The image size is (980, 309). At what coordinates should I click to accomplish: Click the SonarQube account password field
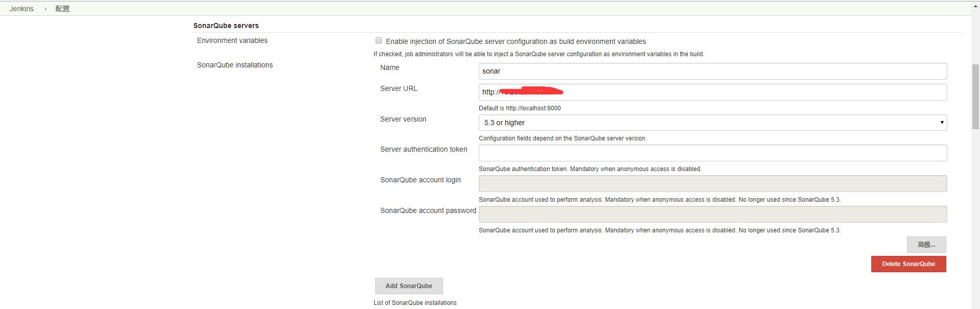point(712,215)
